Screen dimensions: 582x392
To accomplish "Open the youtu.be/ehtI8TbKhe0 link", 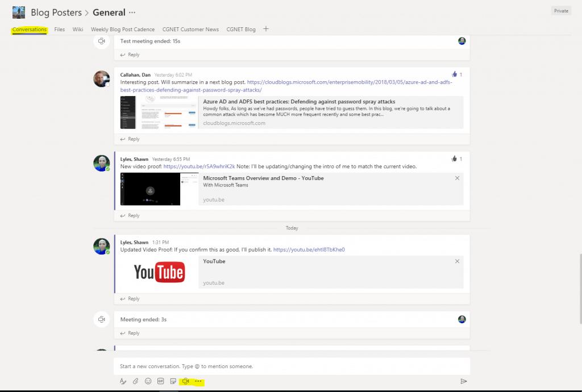I will (x=309, y=249).
